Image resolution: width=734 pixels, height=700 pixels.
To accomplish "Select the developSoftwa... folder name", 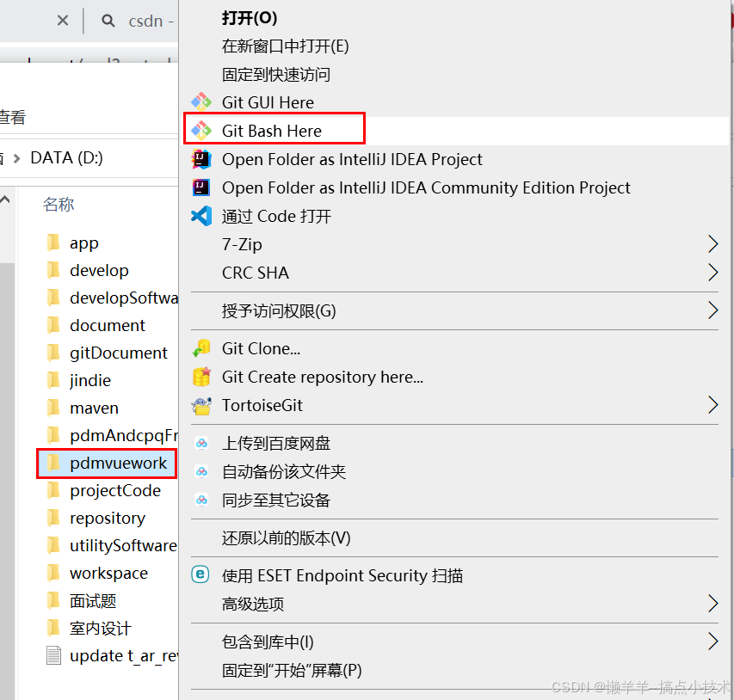I will (124, 298).
